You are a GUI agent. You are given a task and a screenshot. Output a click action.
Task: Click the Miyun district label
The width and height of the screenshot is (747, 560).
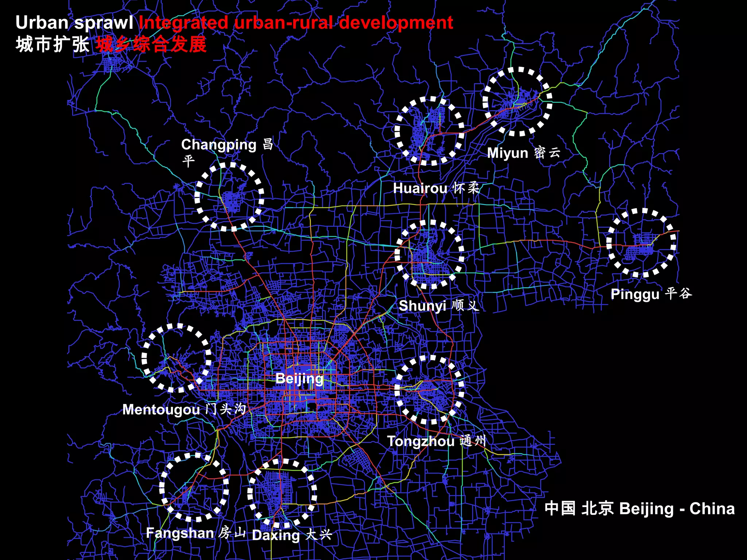(523, 153)
